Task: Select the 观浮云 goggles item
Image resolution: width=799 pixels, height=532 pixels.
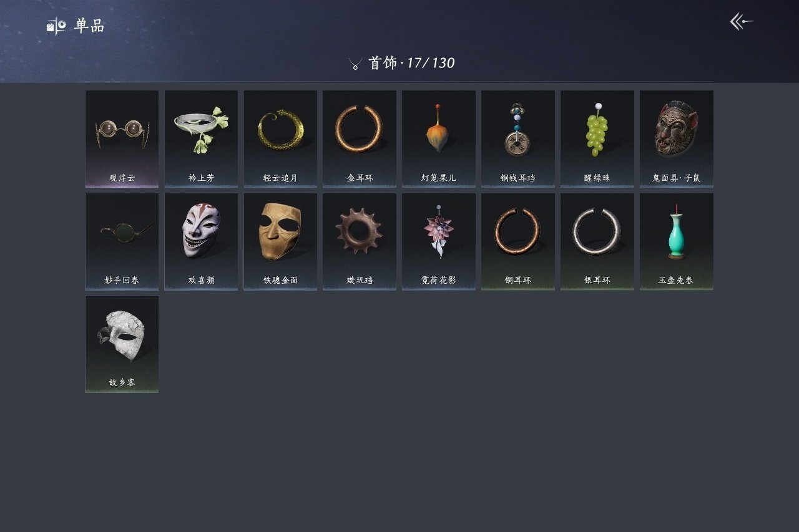Action: point(122,138)
